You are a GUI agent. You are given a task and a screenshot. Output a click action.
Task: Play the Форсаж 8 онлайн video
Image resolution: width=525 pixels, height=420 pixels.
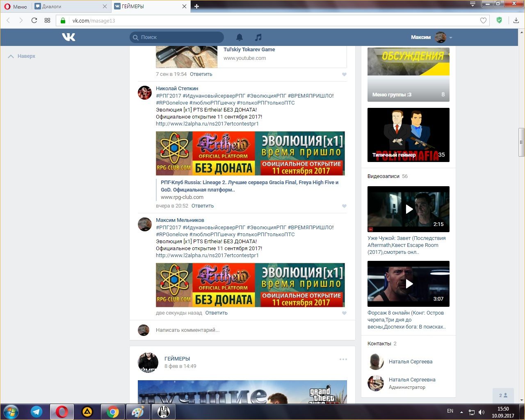[409, 284]
